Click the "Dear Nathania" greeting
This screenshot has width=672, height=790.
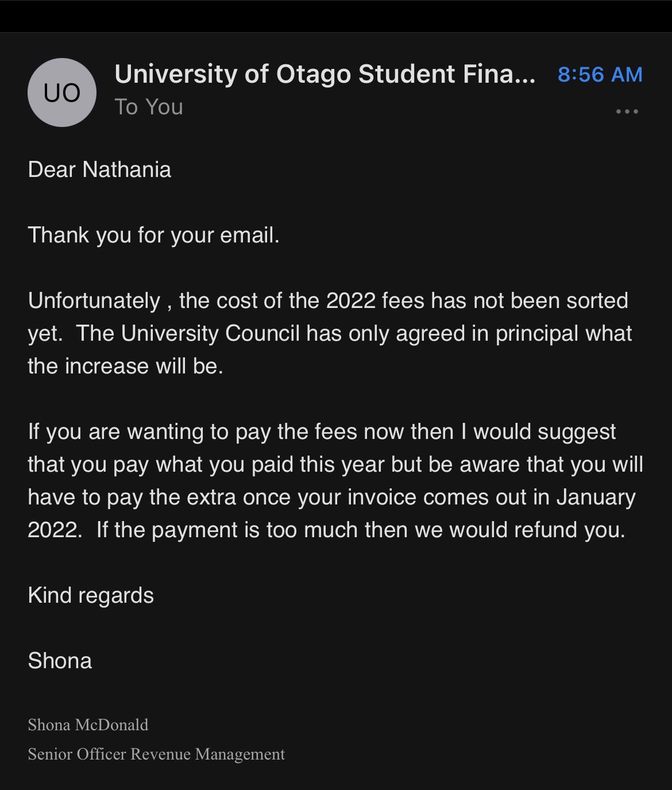99,170
